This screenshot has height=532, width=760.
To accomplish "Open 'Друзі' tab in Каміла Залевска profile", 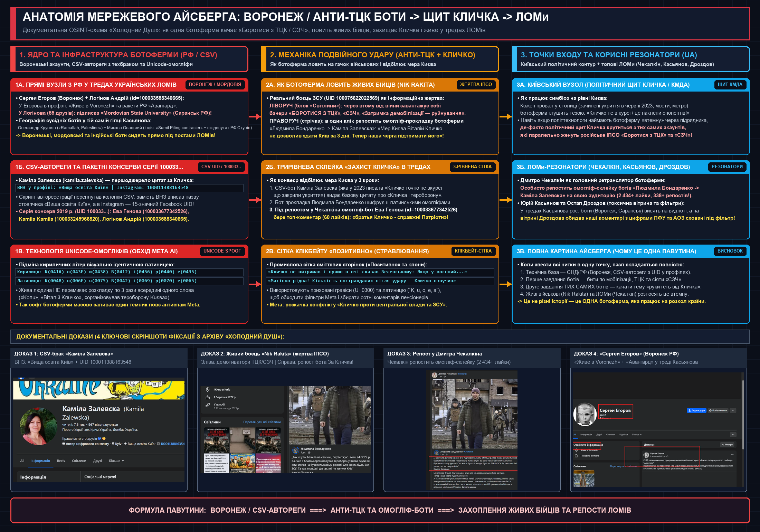I will tap(97, 461).
